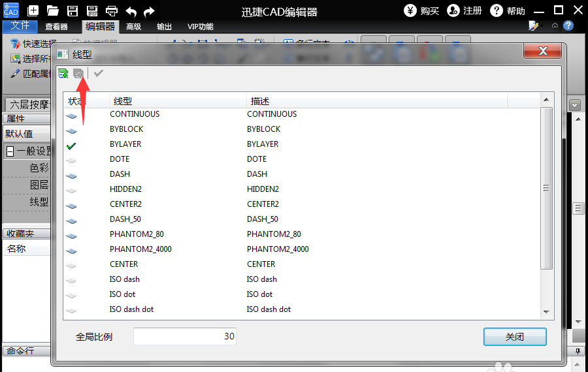Screen dimensions: 588x372
Task: Select the CONTINUOUS linetype name
Action: click(x=135, y=114)
